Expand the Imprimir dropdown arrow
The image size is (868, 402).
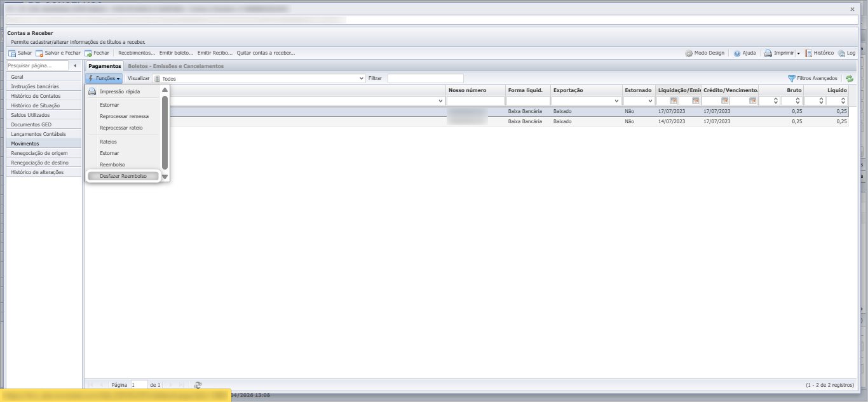click(798, 54)
